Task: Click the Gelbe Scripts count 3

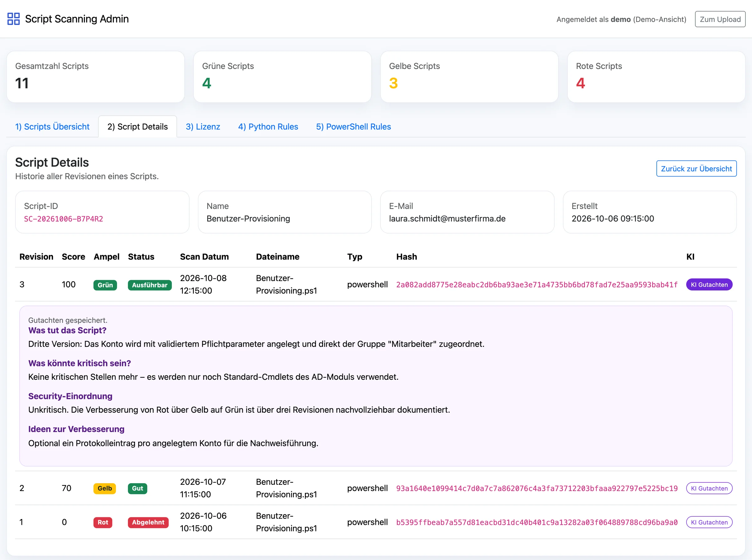Action: (x=394, y=83)
